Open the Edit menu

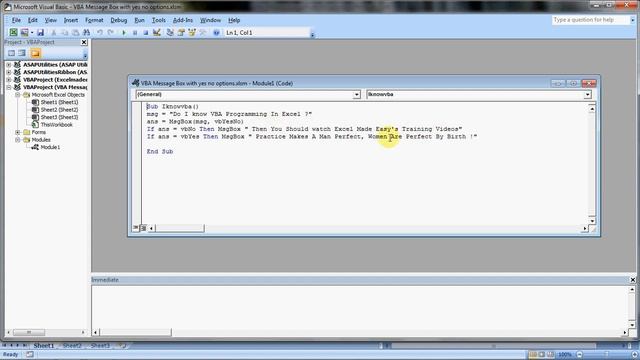[33, 20]
